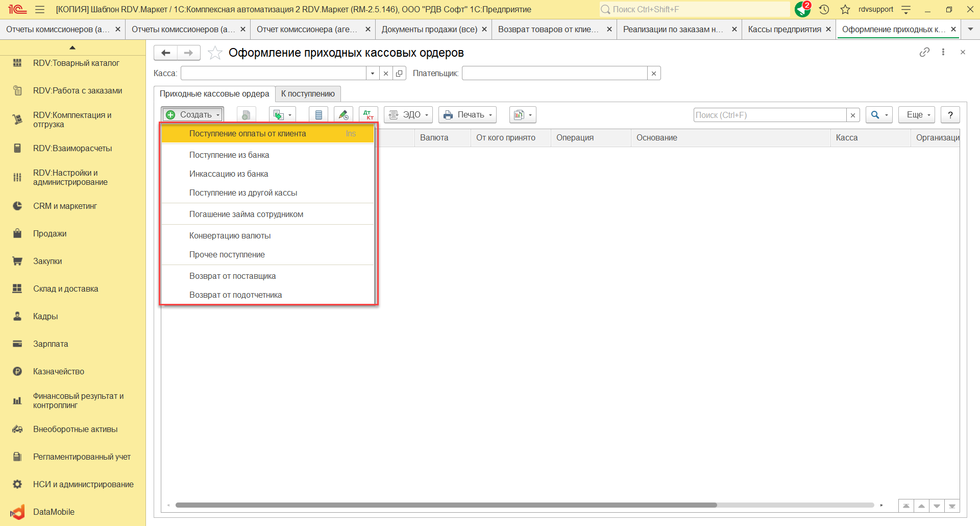980x526 pixels.
Task: Click the help question mark button
Action: coord(950,115)
